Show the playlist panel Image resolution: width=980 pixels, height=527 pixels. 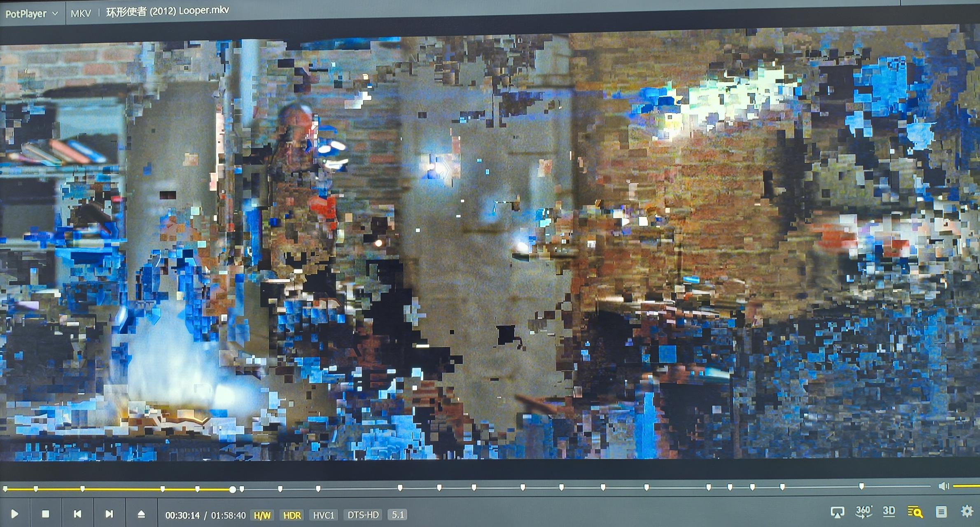[941, 511]
